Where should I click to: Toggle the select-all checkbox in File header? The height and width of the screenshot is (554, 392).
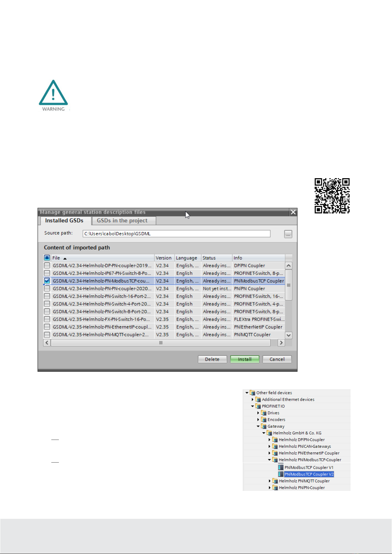pos(47,258)
